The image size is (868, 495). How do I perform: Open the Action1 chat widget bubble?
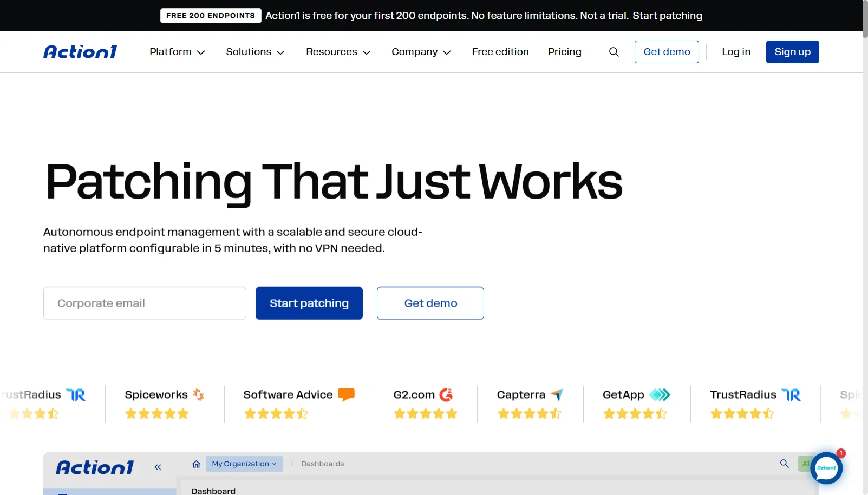[x=826, y=468]
